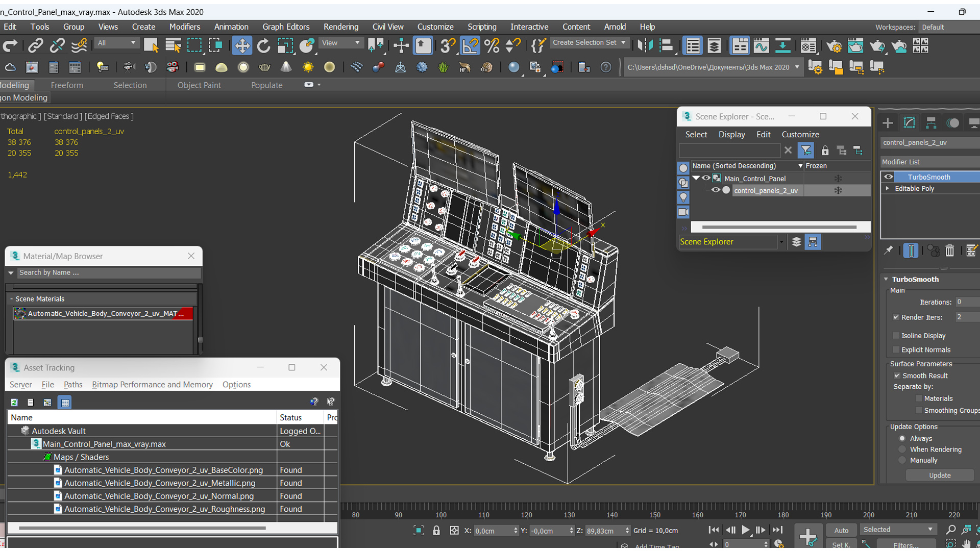
Task: Choose the Rectangular Selection Region tool
Action: pos(194,46)
